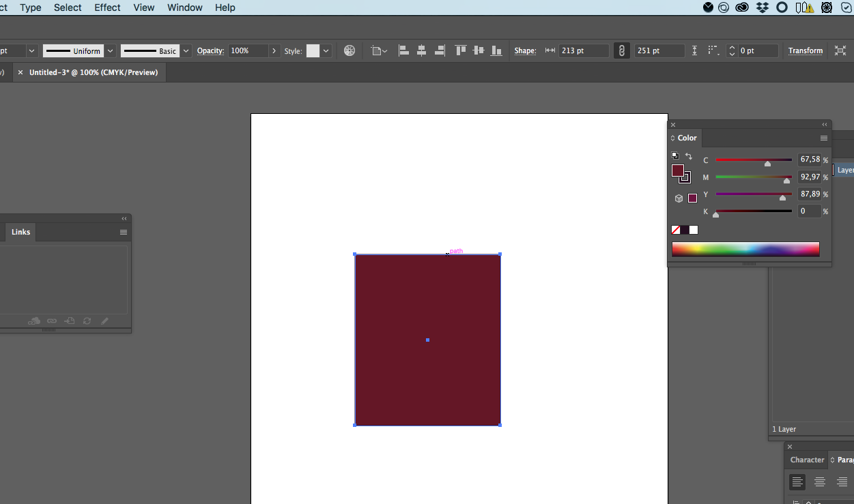The image size is (854, 504).
Task: Click Horizontal Align Left icon
Action: pyautogui.click(x=403, y=50)
